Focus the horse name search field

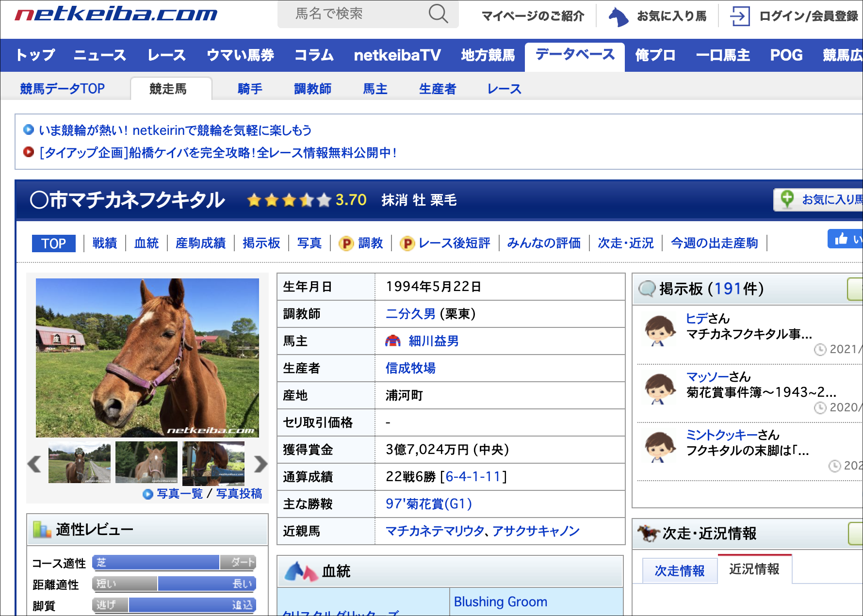pos(359,14)
